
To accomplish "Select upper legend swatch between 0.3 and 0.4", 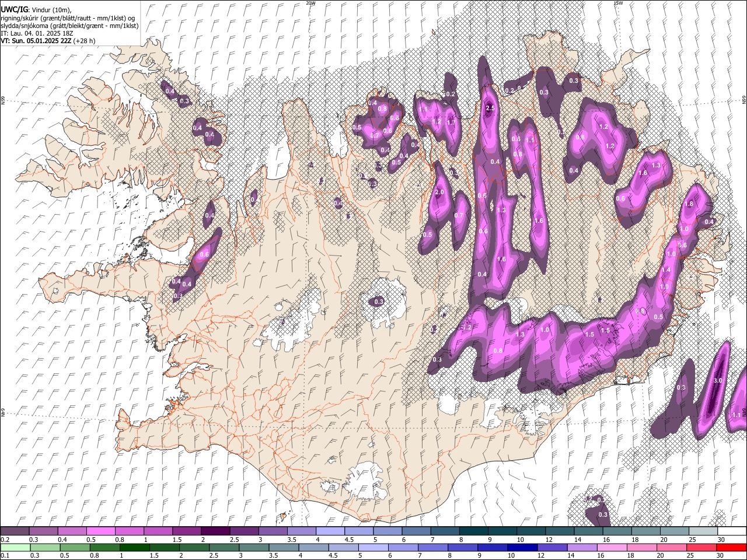I will coord(43,531).
